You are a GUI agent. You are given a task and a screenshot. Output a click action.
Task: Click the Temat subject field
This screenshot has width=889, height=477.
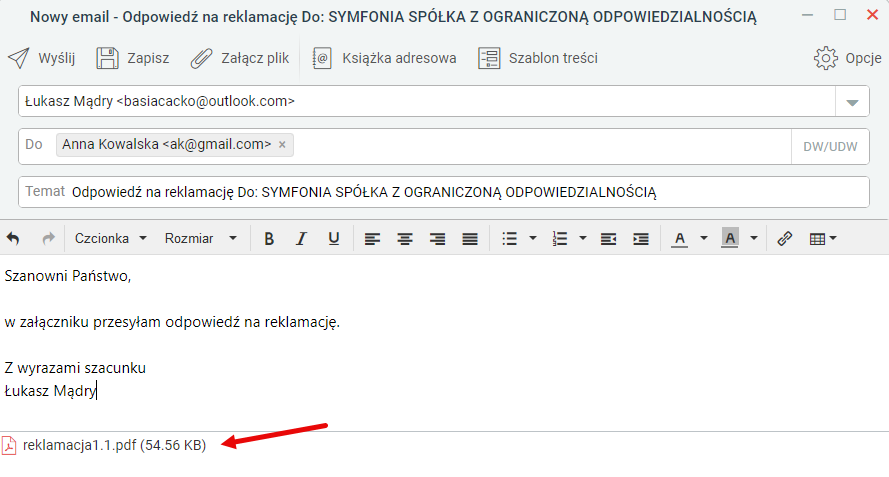tap(444, 192)
